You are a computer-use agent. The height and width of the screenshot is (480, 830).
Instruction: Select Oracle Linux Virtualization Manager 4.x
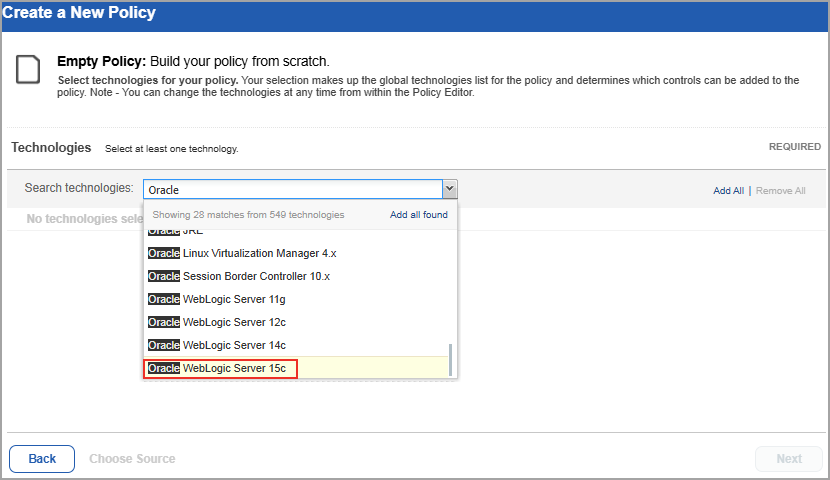pyautogui.click(x=297, y=253)
